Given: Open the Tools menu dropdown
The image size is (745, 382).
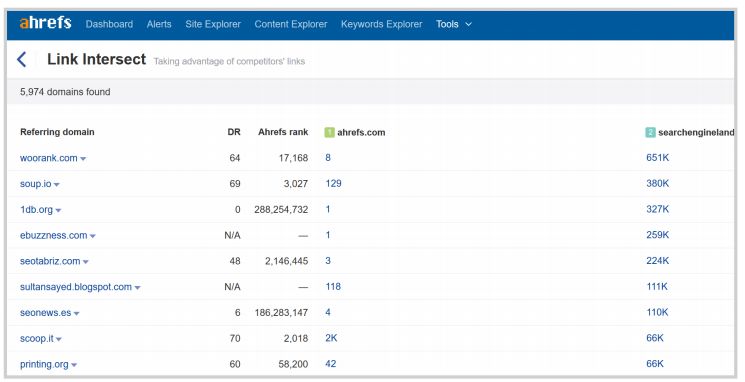Looking at the screenshot, I should coord(454,24).
